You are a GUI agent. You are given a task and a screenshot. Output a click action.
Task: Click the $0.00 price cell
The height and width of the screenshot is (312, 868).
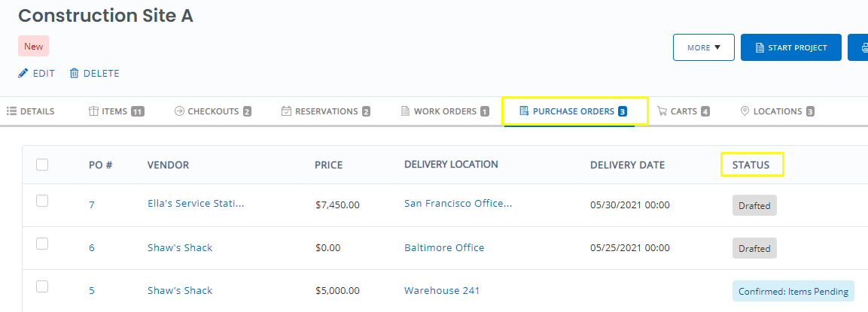pos(327,248)
